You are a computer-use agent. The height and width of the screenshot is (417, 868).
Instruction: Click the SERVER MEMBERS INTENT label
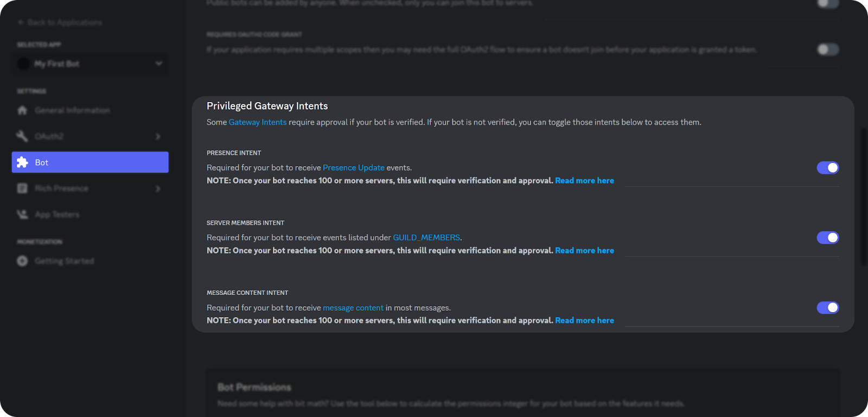245,223
